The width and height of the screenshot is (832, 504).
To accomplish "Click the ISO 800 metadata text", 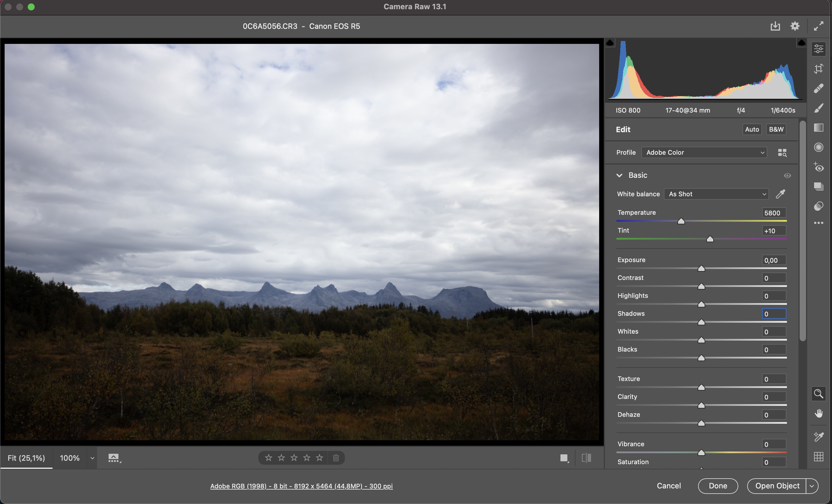I will point(628,110).
